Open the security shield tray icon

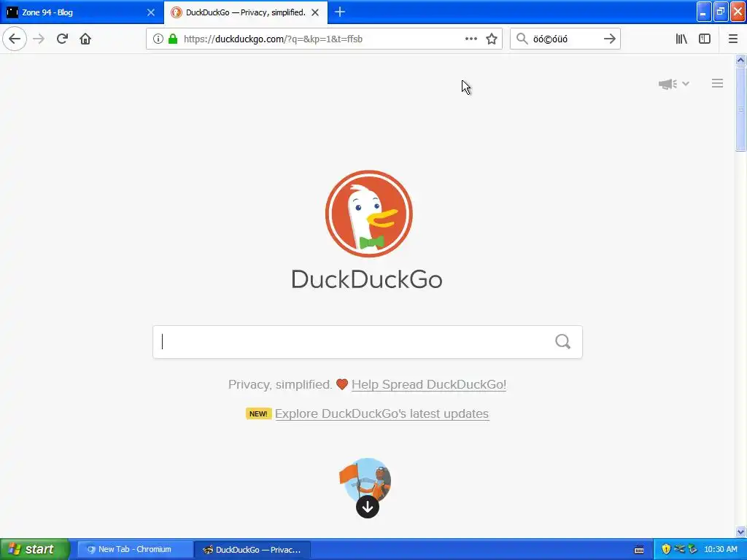click(x=666, y=549)
